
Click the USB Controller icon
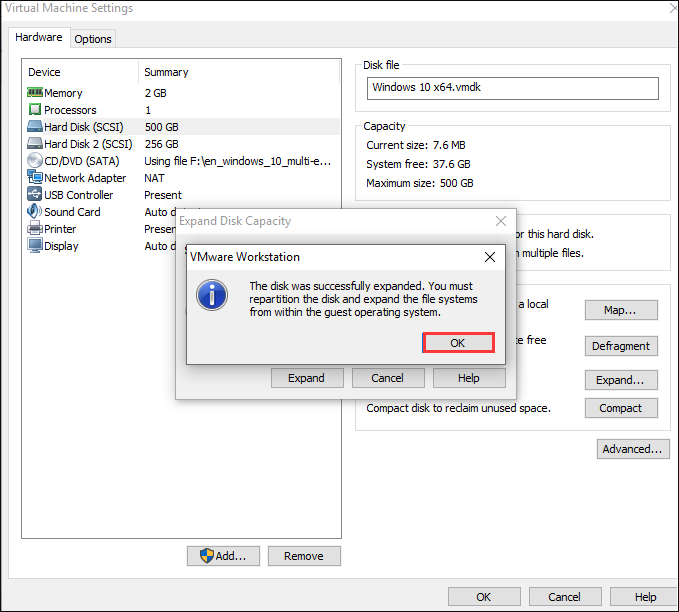click(x=35, y=194)
